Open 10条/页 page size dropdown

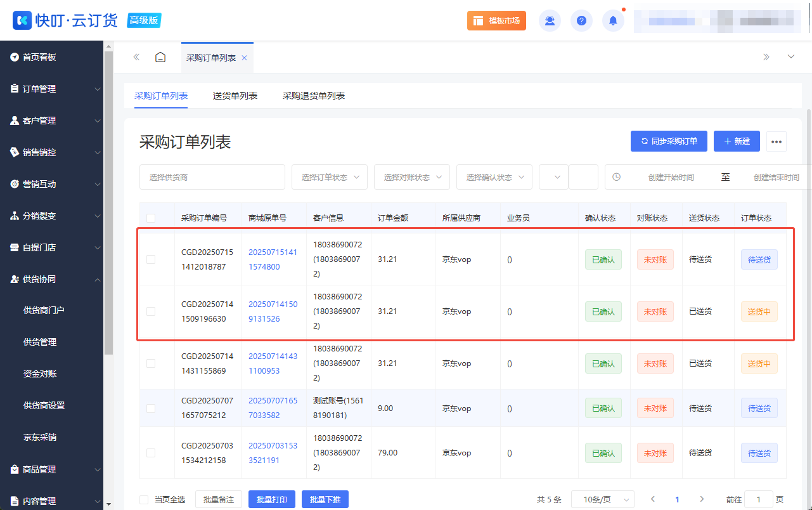(603, 500)
